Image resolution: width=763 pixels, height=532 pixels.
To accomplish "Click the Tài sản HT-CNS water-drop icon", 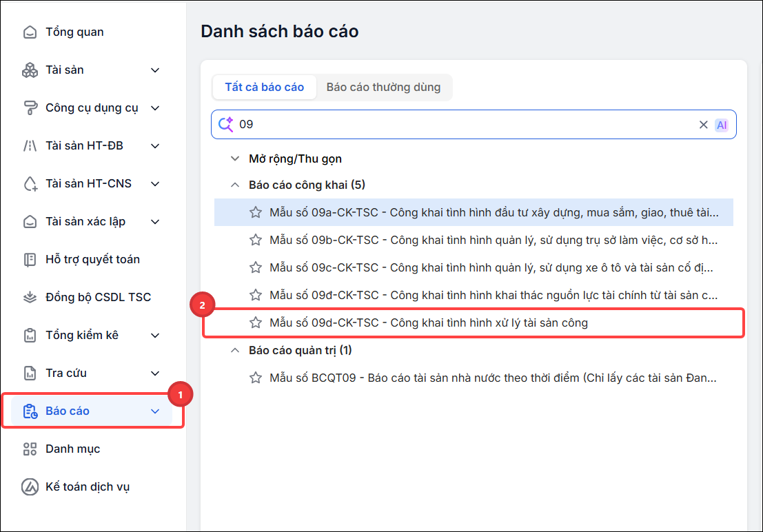I will pyautogui.click(x=30, y=183).
